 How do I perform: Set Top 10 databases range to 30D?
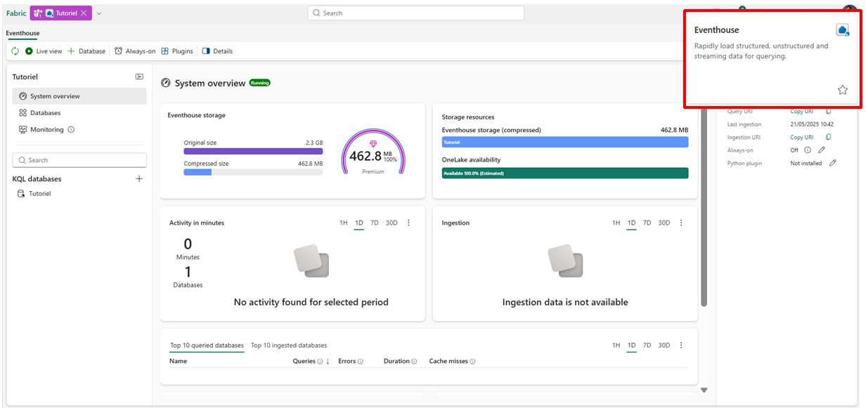(x=664, y=346)
